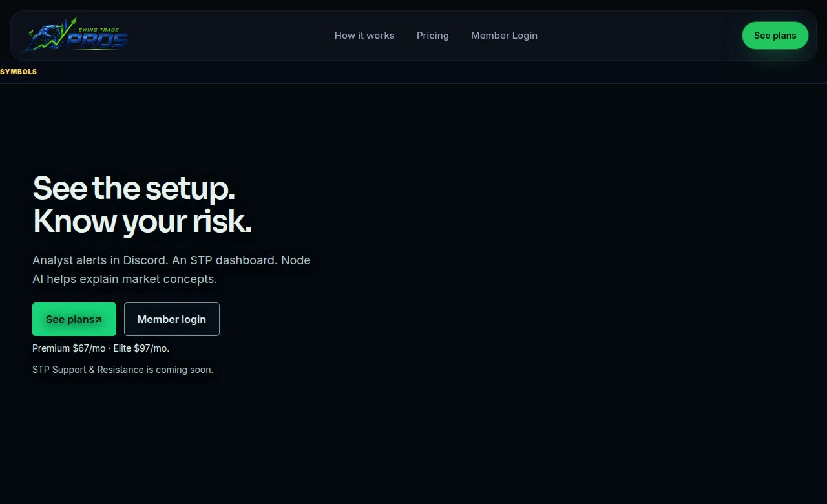This screenshot has height=504, width=827.
Task: Click the hero See plans button with arrow
Action: (x=74, y=319)
